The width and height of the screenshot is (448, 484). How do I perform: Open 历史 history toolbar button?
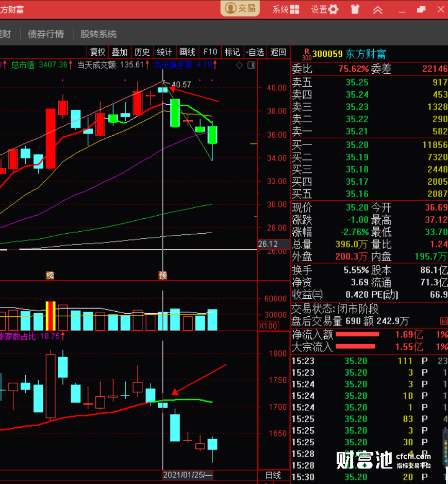(x=142, y=52)
